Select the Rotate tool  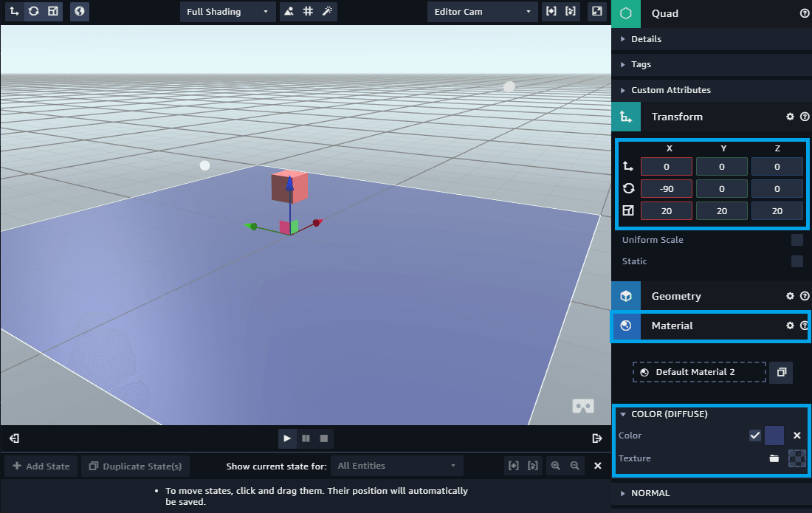32,12
